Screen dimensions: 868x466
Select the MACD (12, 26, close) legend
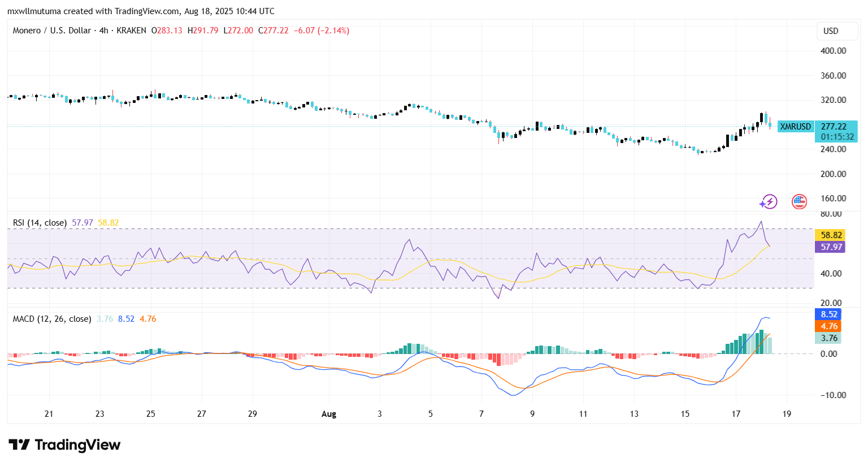[52, 319]
